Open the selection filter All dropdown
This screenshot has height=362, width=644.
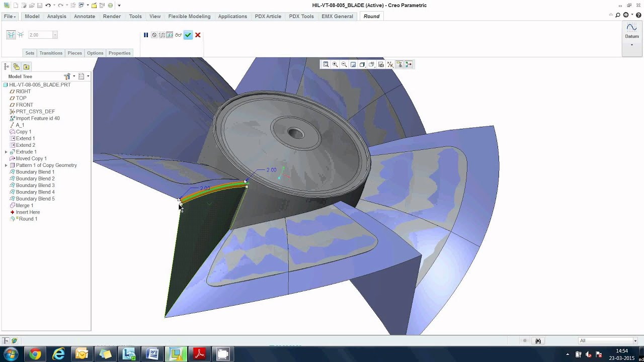[608, 340]
